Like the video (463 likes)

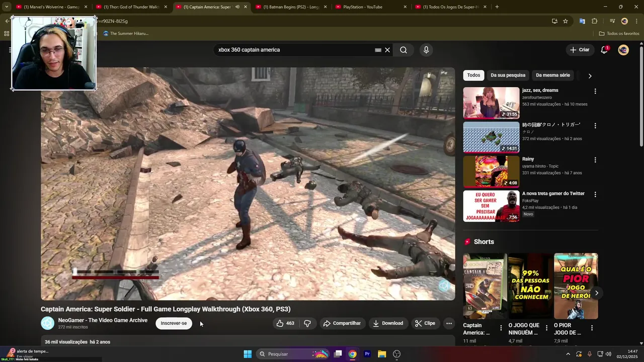pyautogui.click(x=285, y=323)
